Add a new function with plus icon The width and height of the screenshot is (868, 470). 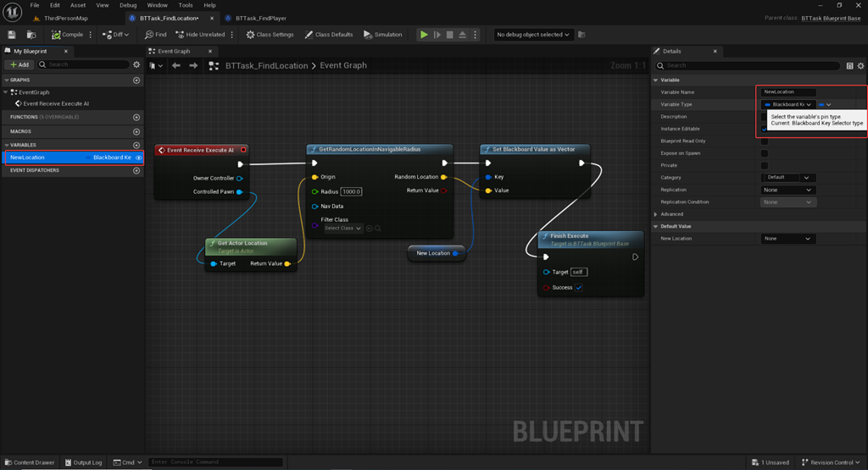136,117
